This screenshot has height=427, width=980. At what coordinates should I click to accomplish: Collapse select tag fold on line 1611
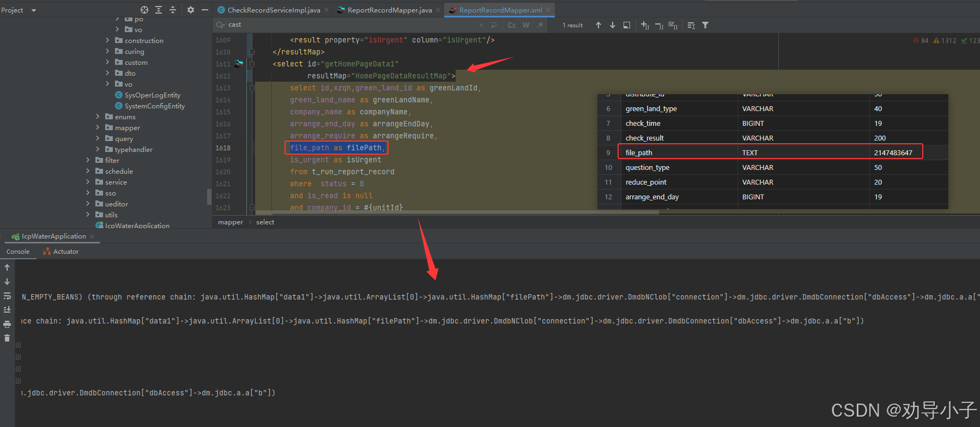point(252,64)
